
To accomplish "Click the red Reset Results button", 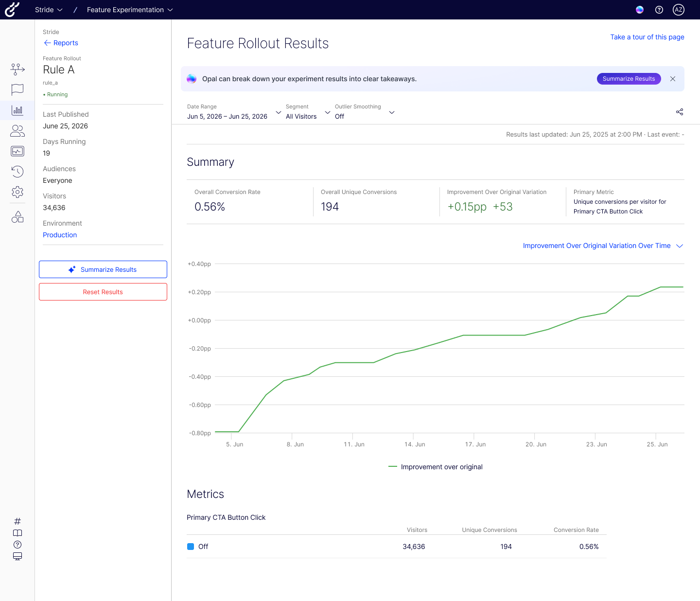I will tap(103, 292).
